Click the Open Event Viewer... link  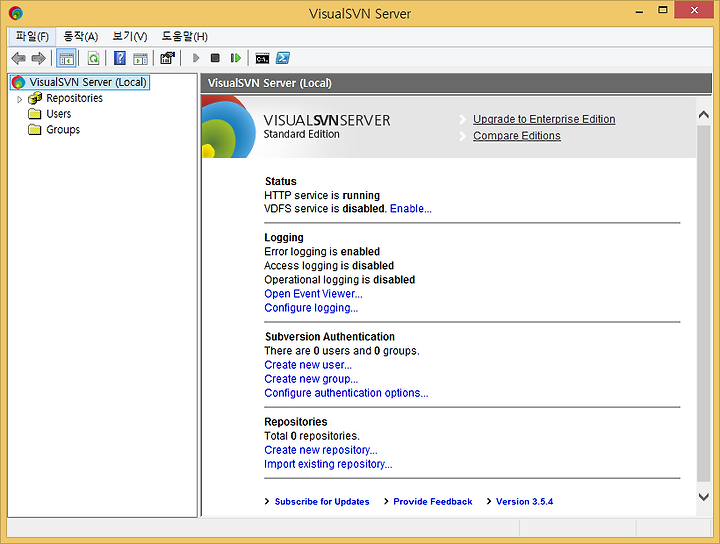click(x=313, y=294)
